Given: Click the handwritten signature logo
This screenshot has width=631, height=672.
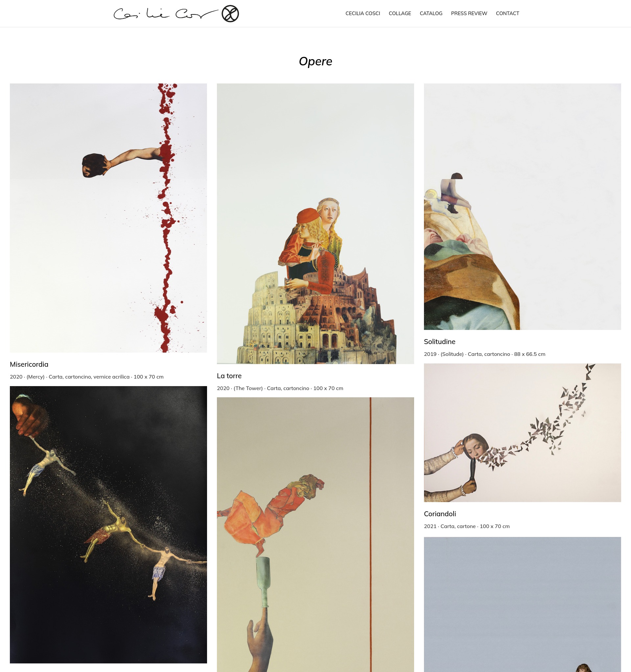Looking at the screenshot, I should [166, 14].
